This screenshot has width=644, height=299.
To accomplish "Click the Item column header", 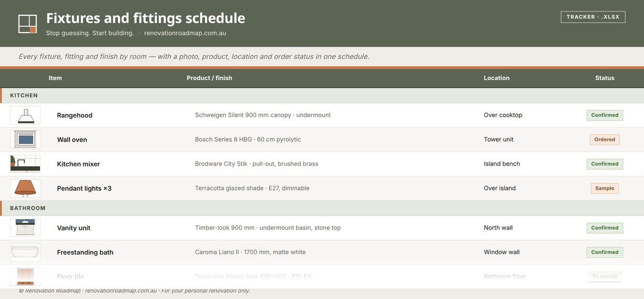I will [x=55, y=78].
